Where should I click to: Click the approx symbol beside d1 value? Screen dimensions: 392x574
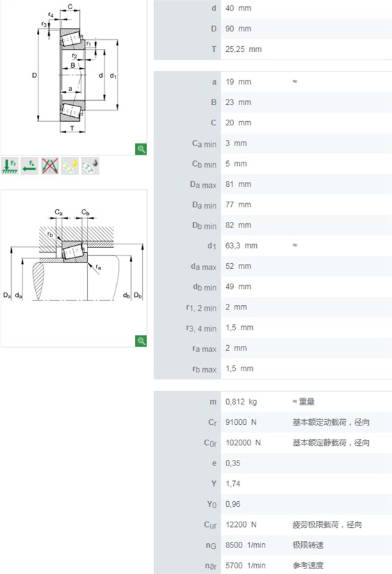point(295,245)
